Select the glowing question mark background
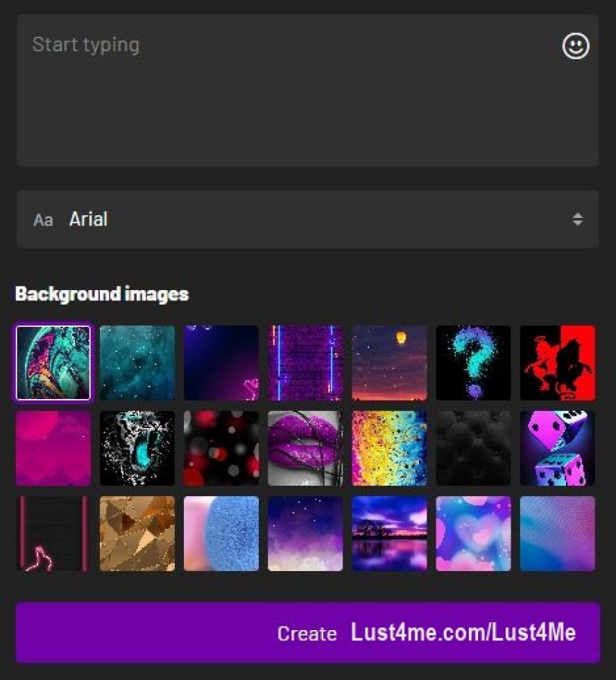The image size is (616, 680). [x=473, y=363]
